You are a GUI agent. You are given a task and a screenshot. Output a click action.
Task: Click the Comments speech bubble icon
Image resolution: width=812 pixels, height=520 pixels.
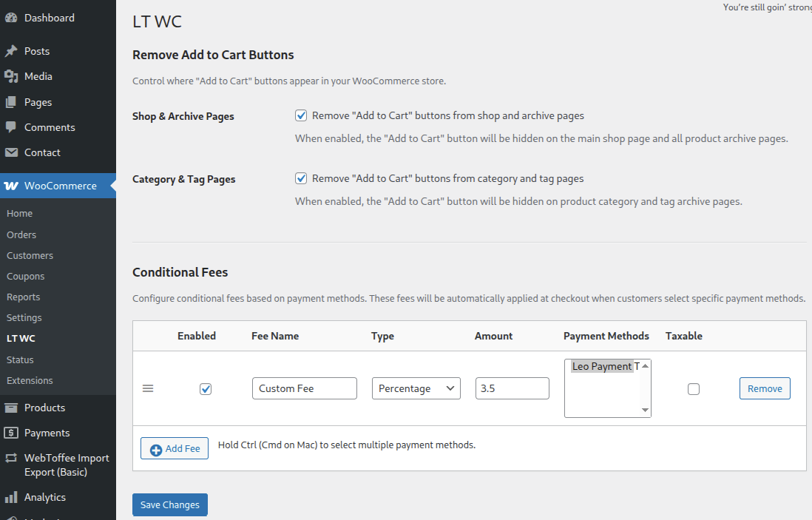click(x=13, y=126)
